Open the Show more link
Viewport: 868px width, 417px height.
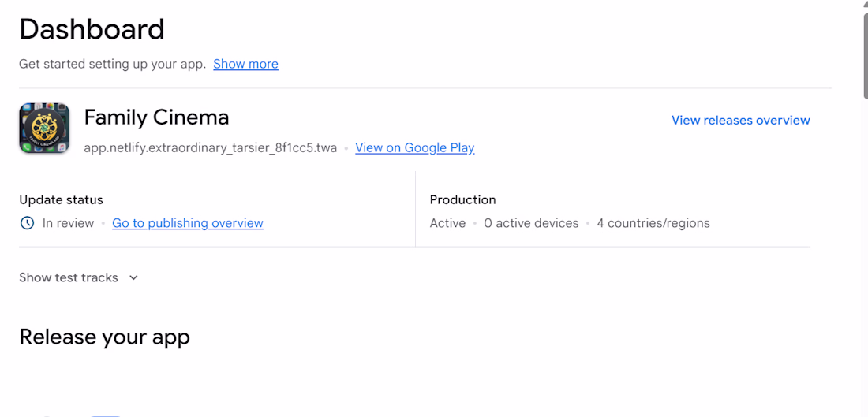pos(245,64)
